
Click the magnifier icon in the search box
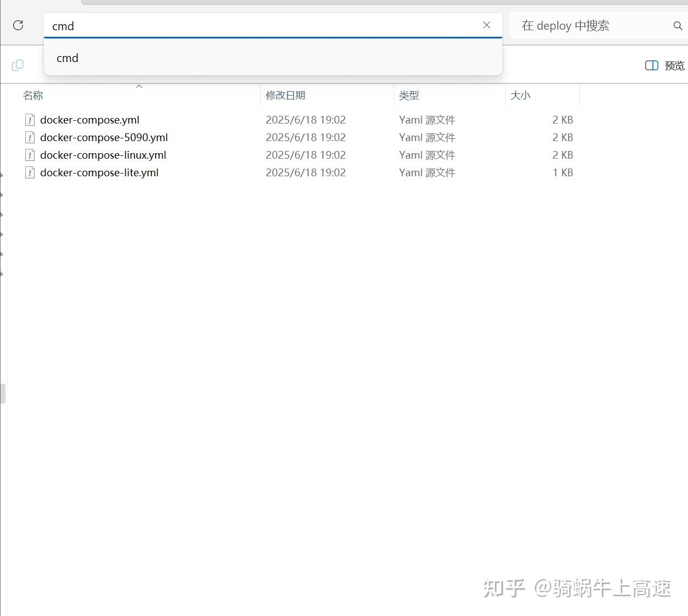(x=678, y=26)
